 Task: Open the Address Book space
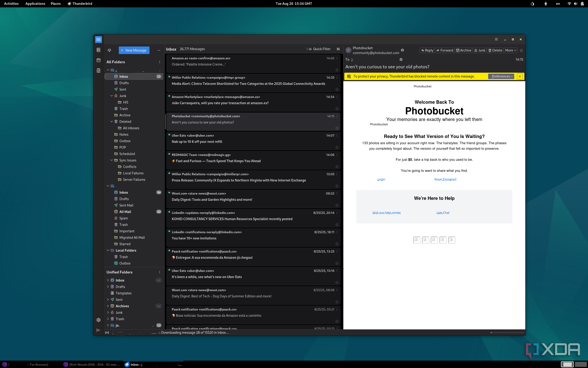(x=98, y=50)
